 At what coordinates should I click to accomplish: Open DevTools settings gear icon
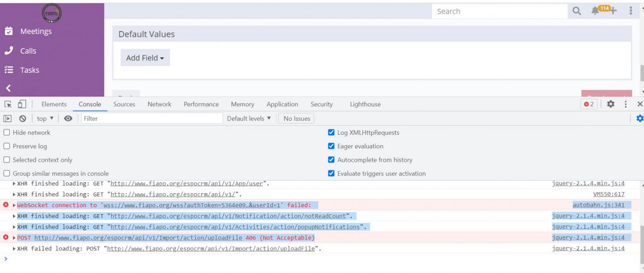(x=611, y=104)
